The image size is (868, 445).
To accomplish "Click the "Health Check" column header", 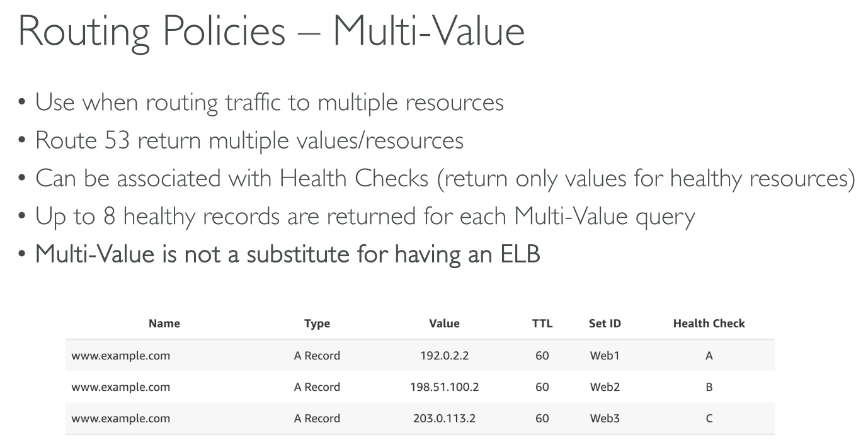I will click(x=709, y=324).
